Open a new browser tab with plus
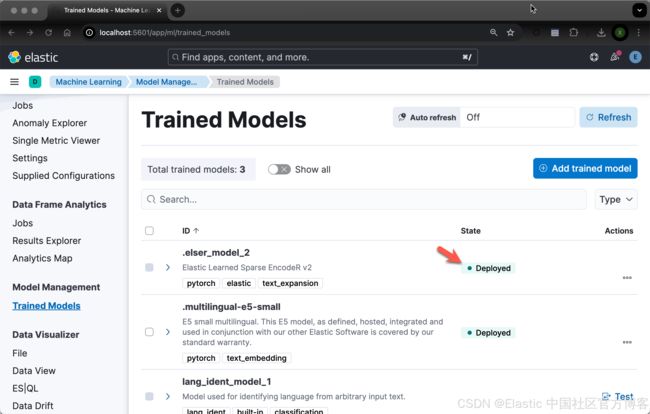Viewport: 650px width, 414px height. pos(177,10)
